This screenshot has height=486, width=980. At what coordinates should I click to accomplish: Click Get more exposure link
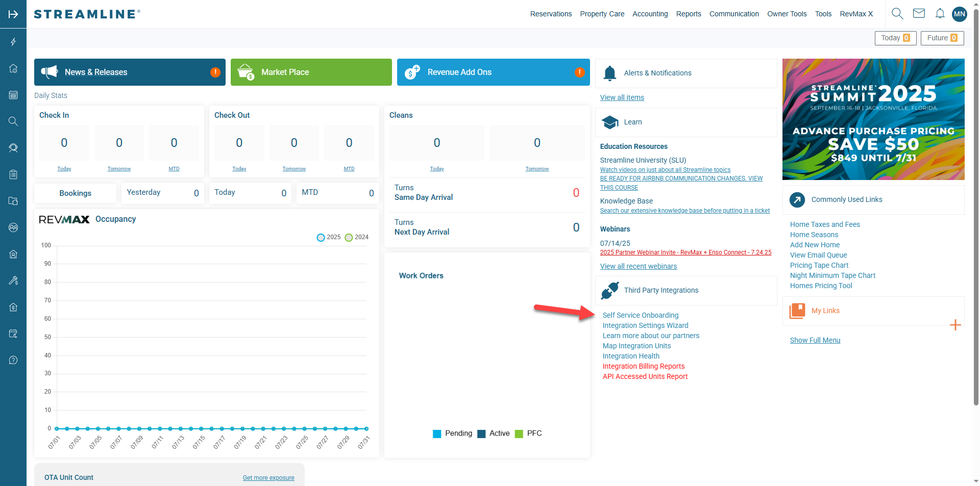(268, 478)
